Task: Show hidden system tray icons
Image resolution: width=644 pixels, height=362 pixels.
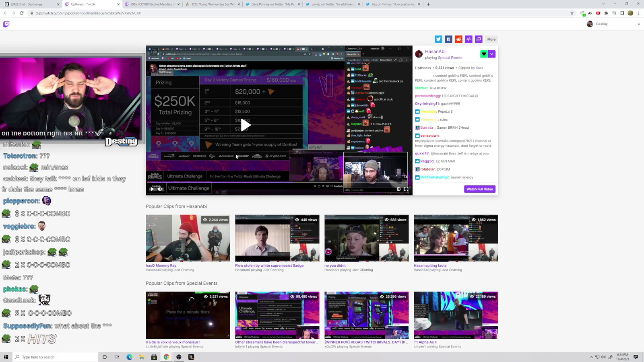Action: coord(591,357)
